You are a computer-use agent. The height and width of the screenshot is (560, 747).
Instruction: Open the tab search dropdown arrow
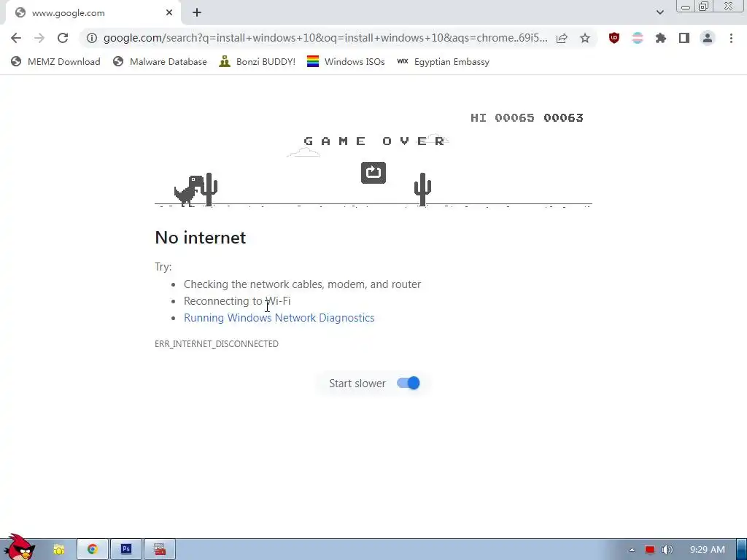click(659, 12)
